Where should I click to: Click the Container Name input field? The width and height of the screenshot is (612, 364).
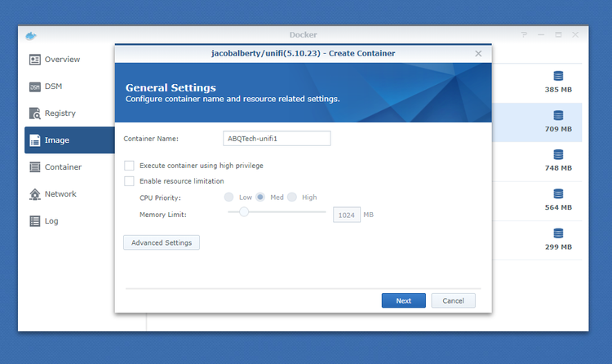click(x=277, y=139)
